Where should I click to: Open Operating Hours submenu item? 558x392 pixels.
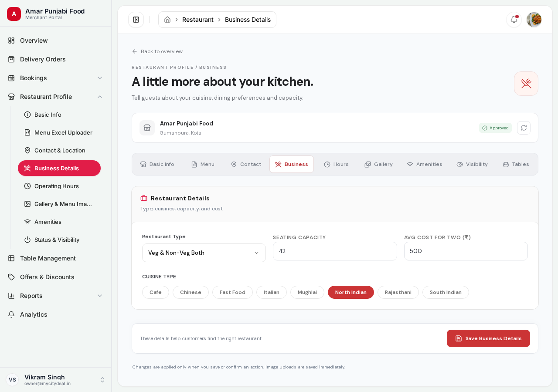coord(59,186)
